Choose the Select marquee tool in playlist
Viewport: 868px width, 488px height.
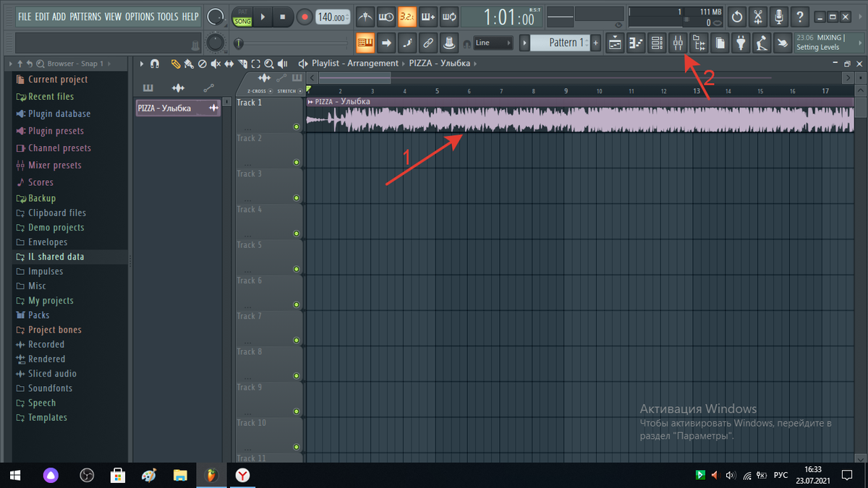[x=256, y=64]
